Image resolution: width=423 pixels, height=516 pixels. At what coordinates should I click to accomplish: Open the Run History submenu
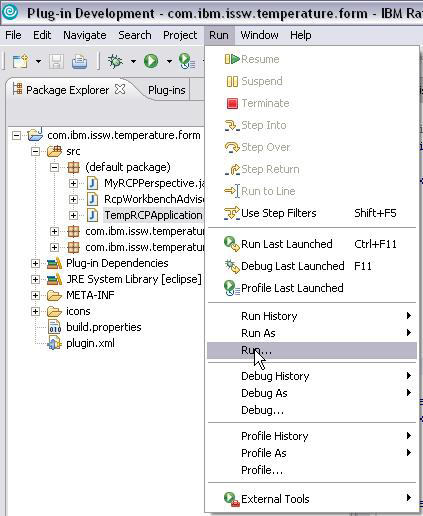click(x=312, y=316)
